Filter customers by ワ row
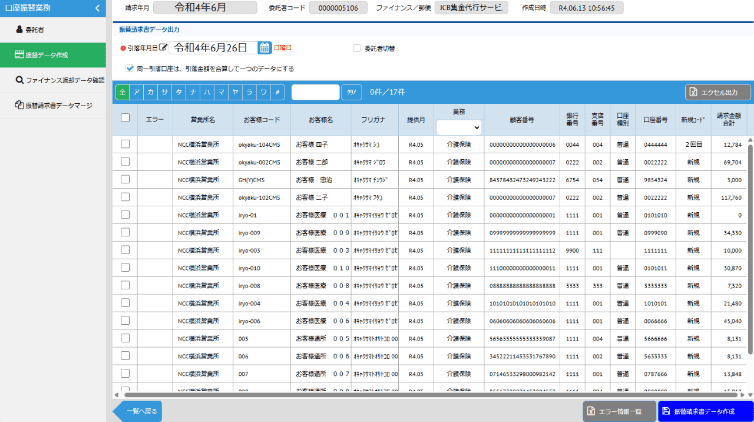Viewport: 754px width, 422px height. pos(264,92)
